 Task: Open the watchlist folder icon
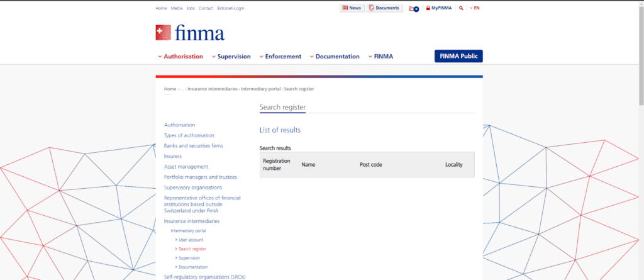pyautogui.click(x=414, y=8)
